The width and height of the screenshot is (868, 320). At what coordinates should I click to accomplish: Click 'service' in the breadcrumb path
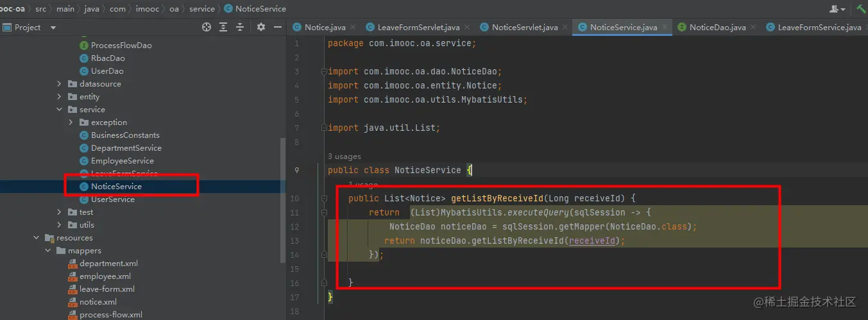coord(202,8)
